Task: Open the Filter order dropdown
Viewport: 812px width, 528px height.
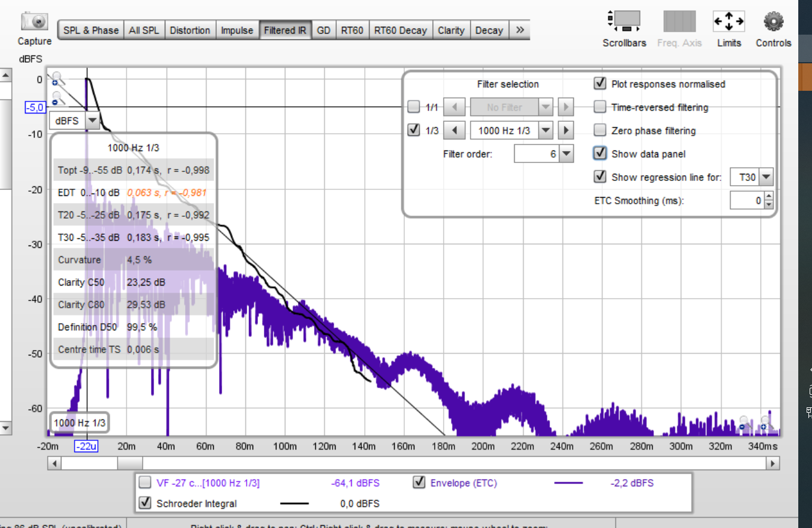Action: 567,154
